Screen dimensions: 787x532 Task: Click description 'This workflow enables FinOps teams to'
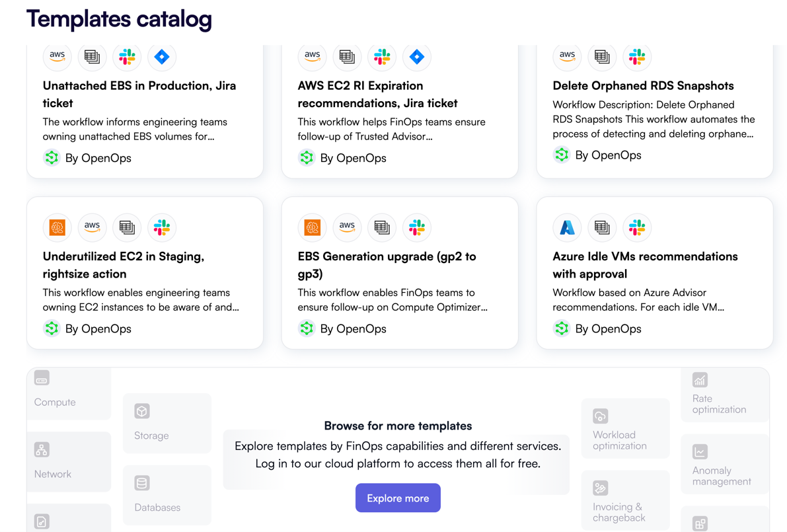click(x=393, y=299)
